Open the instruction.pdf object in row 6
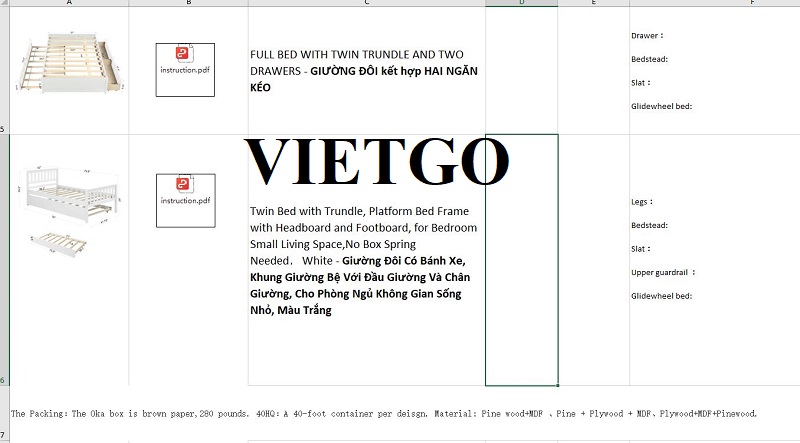Screen dimensions: 800x443 (x=185, y=198)
